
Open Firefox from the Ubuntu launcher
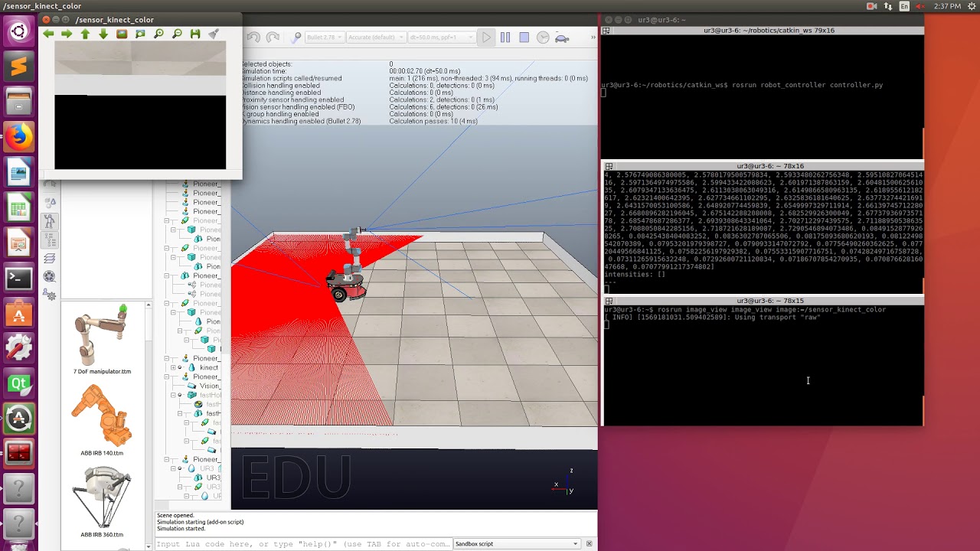pyautogui.click(x=18, y=138)
